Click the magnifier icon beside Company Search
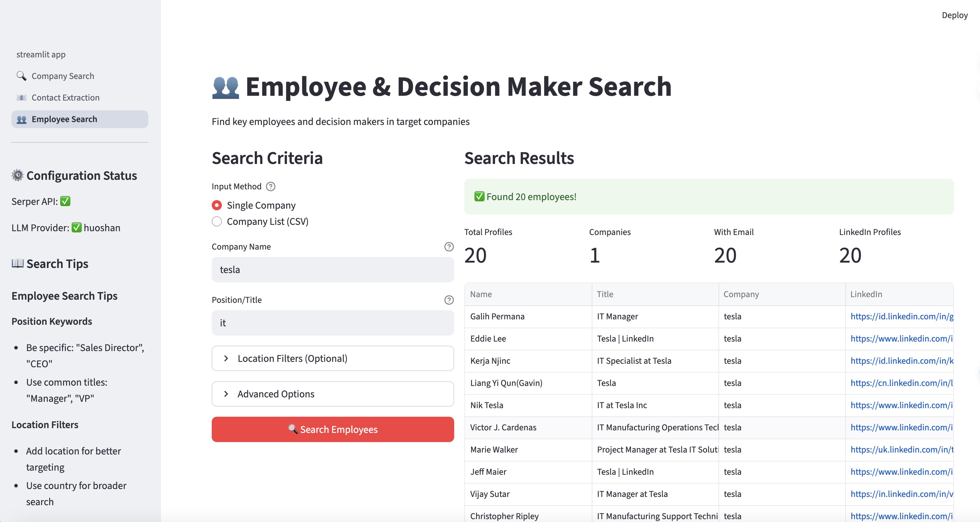980x522 pixels. (x=21, y=76)
